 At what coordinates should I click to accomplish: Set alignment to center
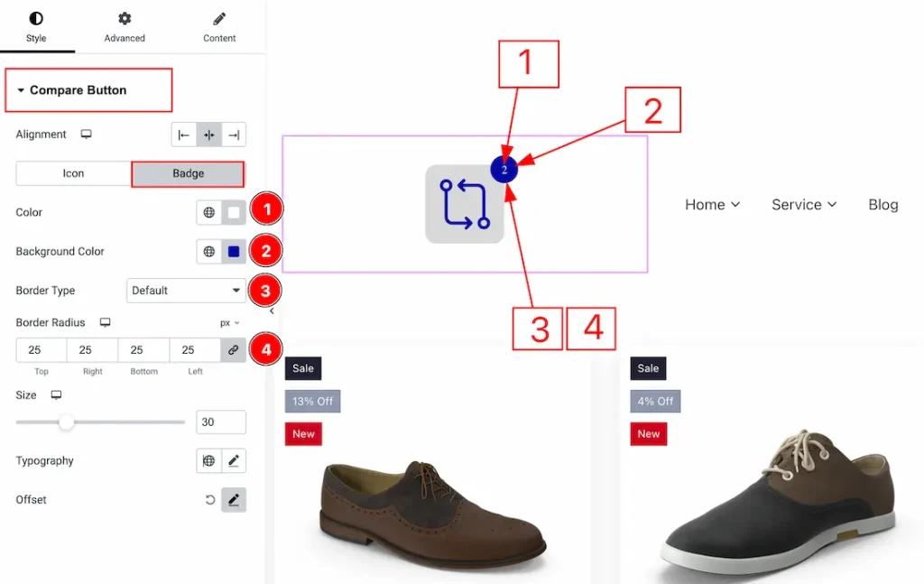(209, 135)
